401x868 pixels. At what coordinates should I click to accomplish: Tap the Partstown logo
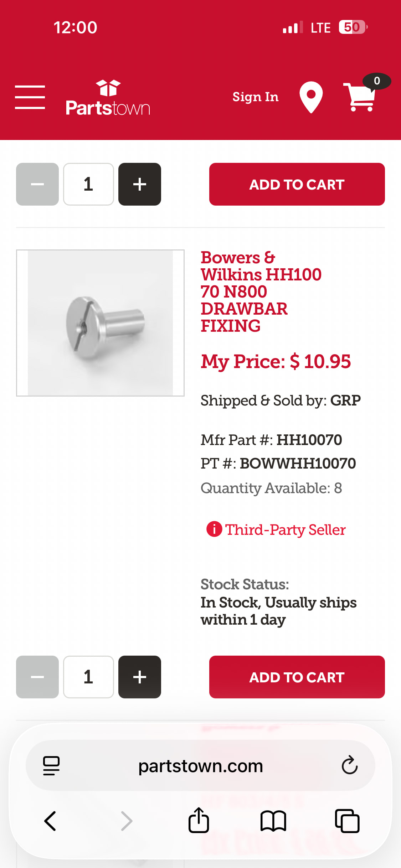[108, 98]
